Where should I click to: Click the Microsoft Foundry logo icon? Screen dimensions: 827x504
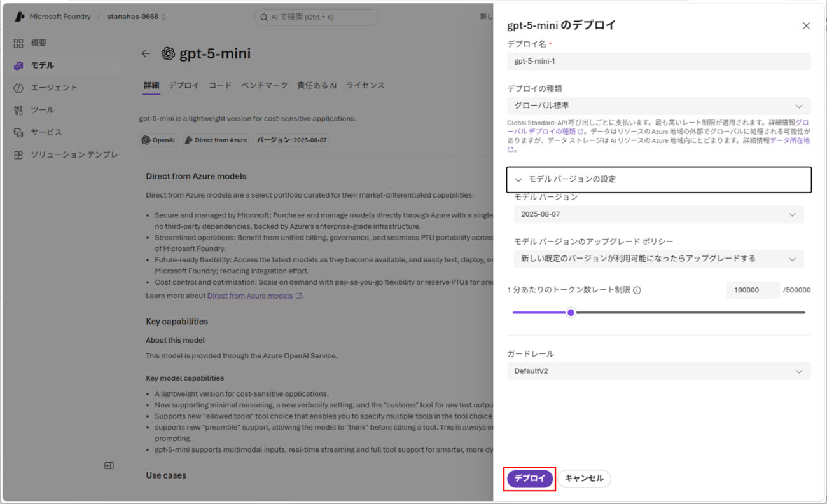tap(19, 17)
